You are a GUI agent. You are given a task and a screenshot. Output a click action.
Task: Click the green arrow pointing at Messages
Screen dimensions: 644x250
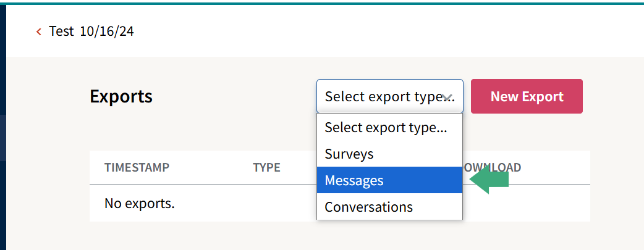pos(489,180)
